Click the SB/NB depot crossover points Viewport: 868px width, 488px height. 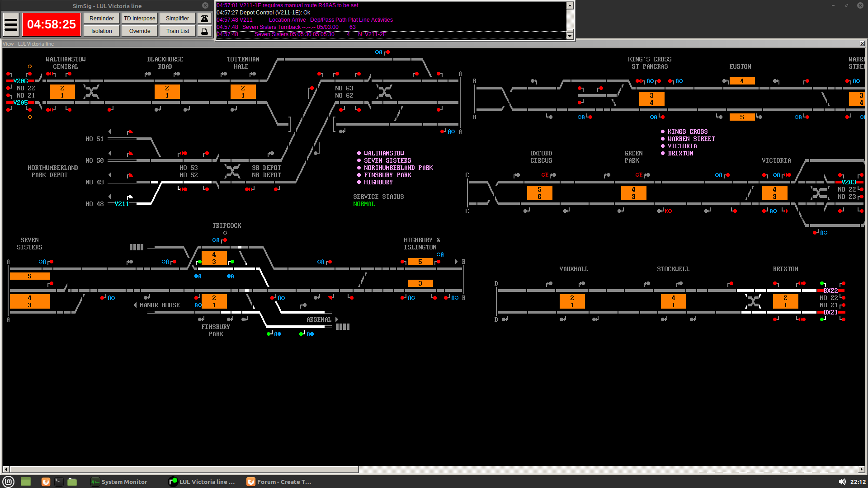232,171
